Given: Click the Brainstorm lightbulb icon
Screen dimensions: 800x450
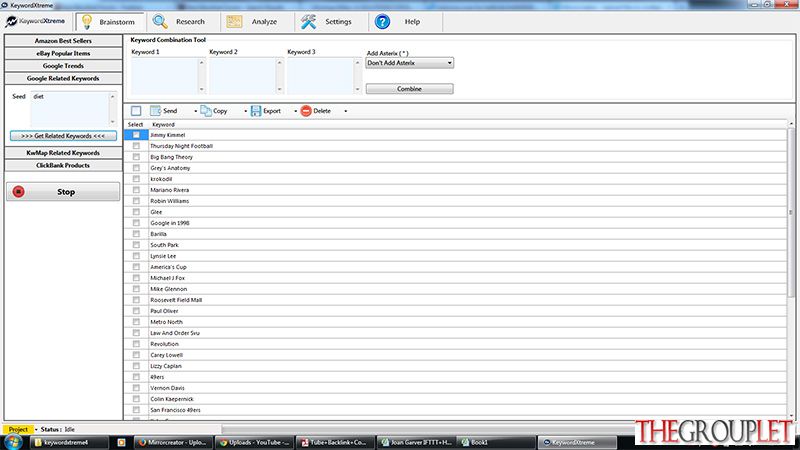Looking at the screenshot, I should coord(87,21).
